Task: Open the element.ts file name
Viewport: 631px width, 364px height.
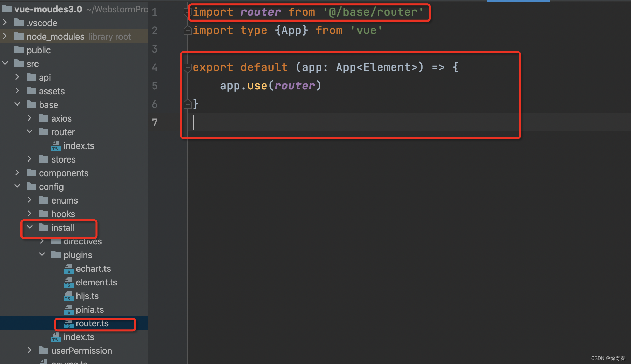Action: click(96, 282)
